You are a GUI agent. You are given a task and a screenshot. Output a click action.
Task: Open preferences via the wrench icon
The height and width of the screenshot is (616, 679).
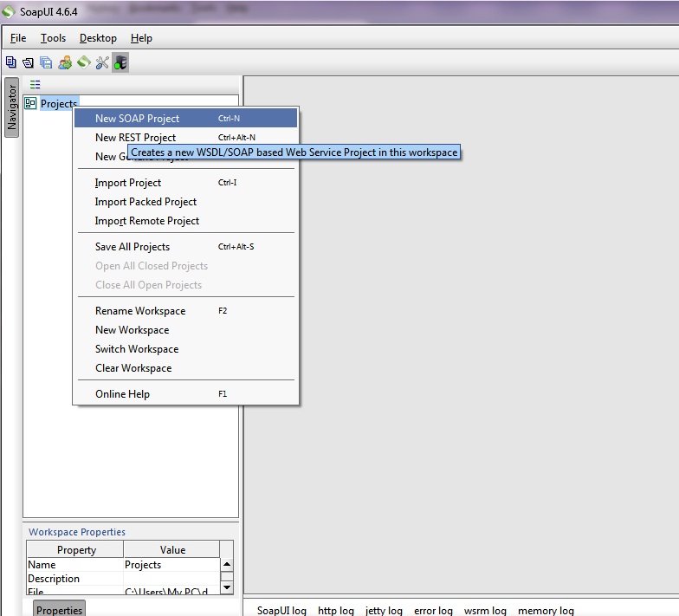[102, 62]
